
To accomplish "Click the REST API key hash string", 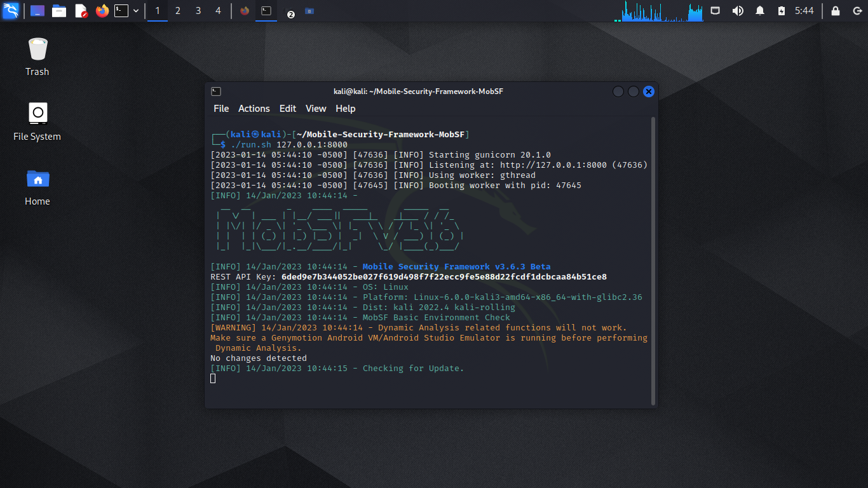I will coord(444,277).
